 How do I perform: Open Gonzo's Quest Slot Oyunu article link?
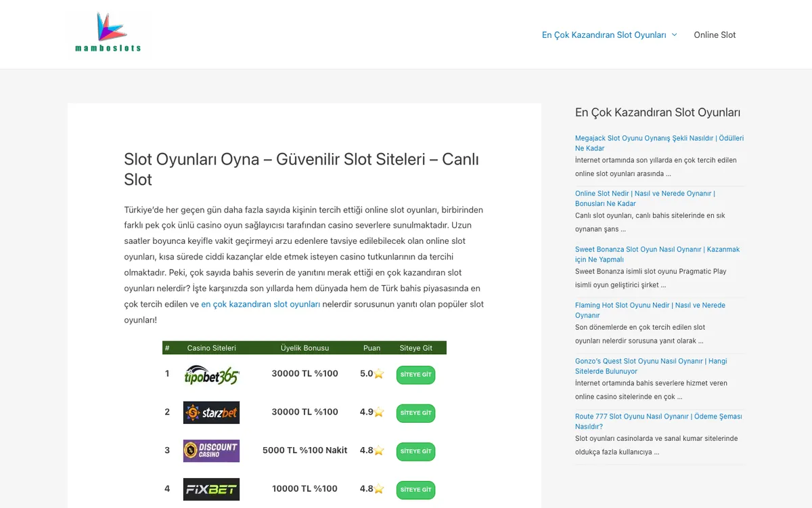point(651,366)
